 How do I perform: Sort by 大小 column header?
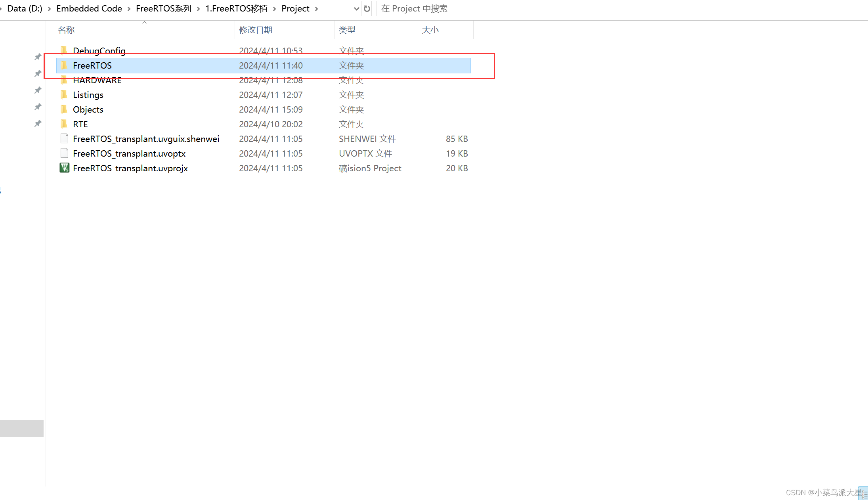[x=430, y=30]
